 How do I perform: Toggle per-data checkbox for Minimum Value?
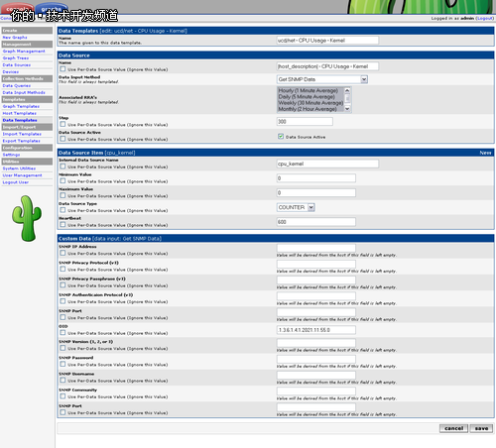pyautogui.click(x=62, y=181)
